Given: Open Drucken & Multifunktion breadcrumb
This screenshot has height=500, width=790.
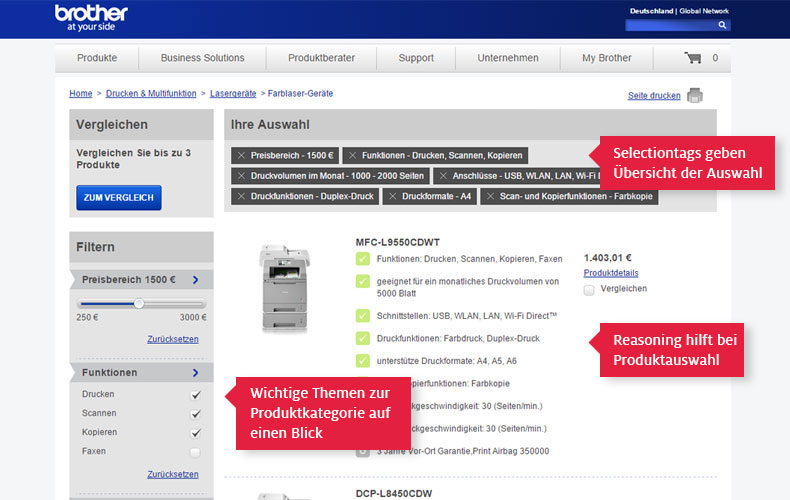Looking at the screenshot, I should coord(151,93).
